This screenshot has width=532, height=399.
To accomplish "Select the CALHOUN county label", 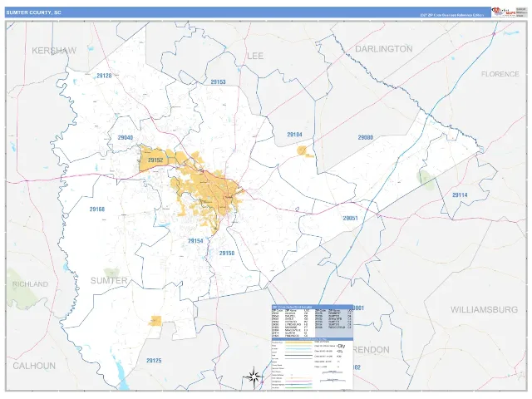I will [x=34, y=366].
